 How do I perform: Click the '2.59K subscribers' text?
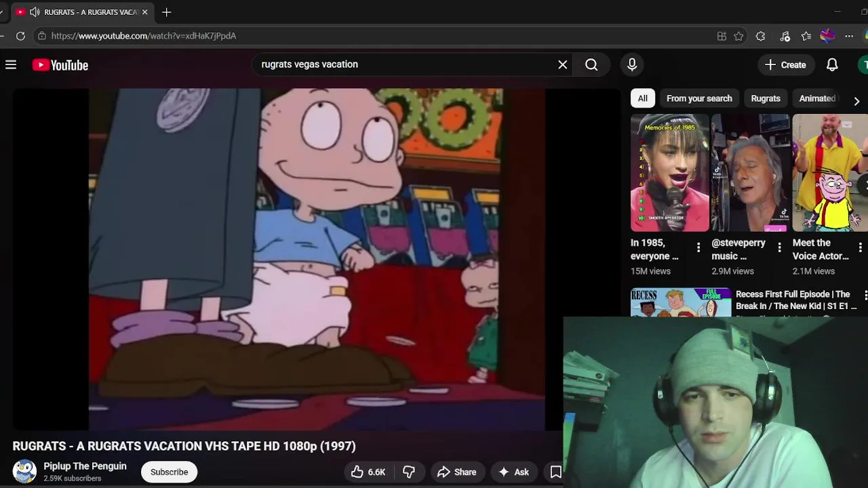(73, 479)
